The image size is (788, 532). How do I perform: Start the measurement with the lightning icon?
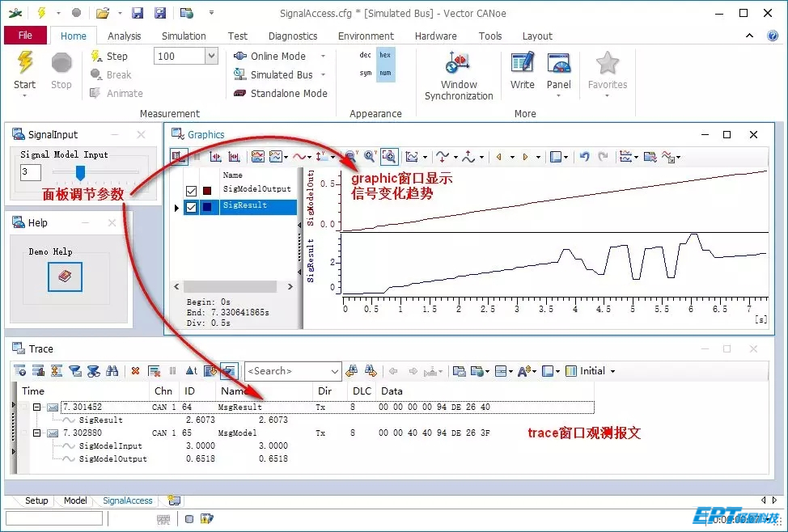click(x=24, y=63)
